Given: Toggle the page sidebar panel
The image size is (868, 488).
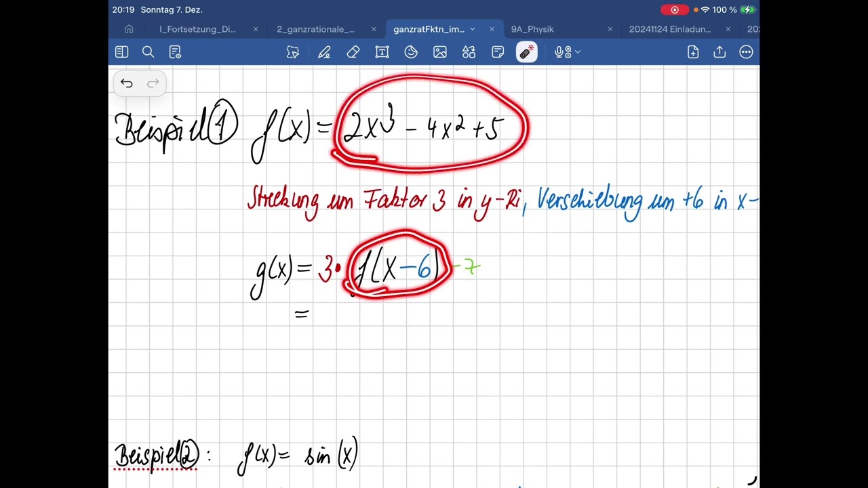Looking at the screenshot, I should click(121, 52).
